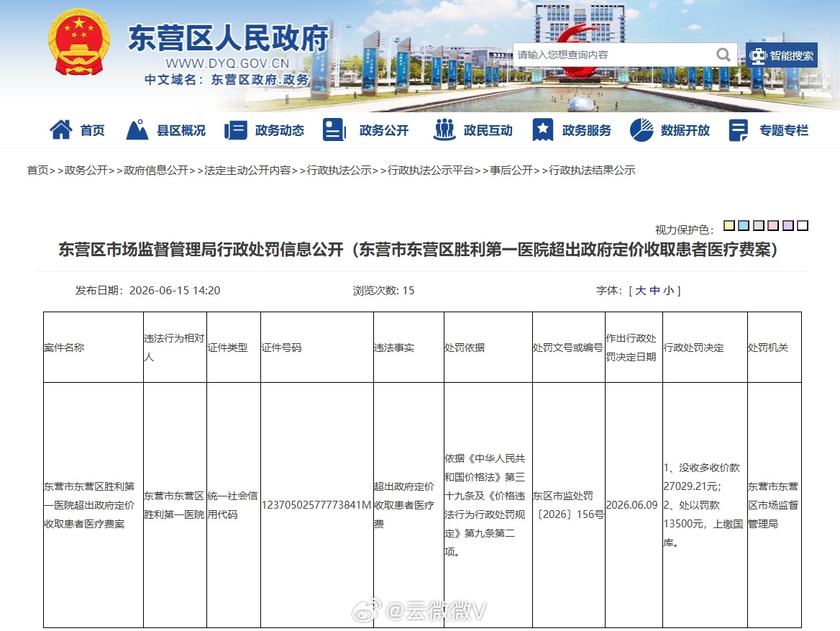840x631 pixels.
Task: Click the article title heading
Action: point(418,250)
